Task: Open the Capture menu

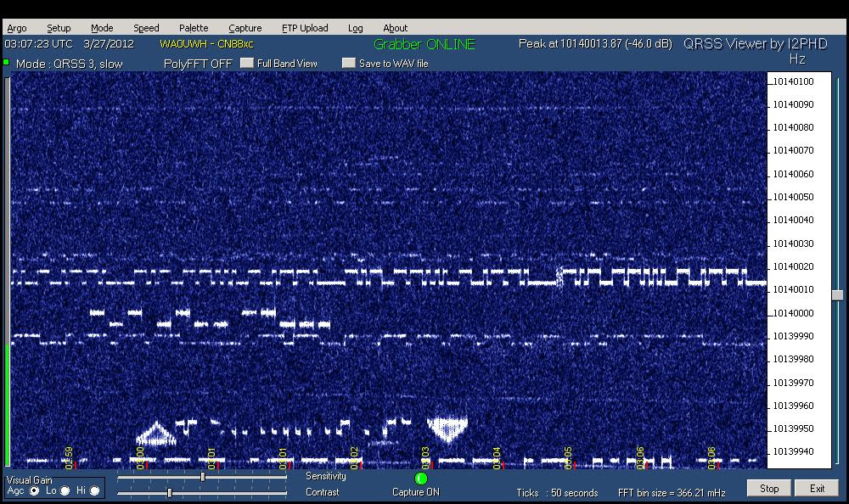Action: pos(245,28)
